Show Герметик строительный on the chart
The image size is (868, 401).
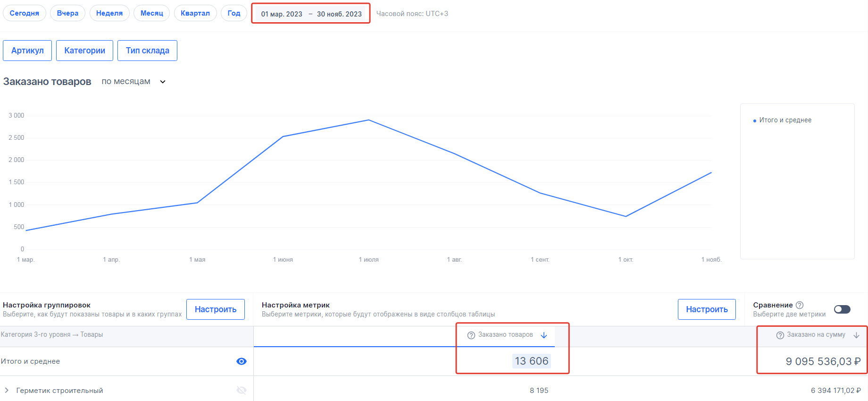(x=241, y=390)
